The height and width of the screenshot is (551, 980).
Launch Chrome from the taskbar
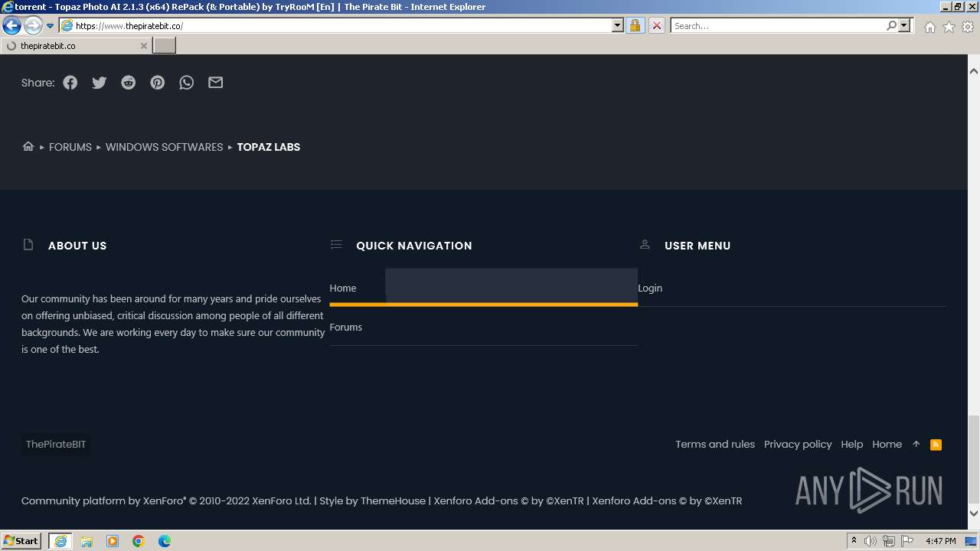coord(139,541)
